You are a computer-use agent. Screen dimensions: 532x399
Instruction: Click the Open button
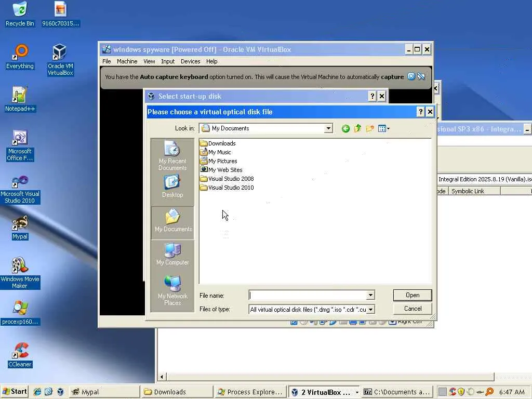point(413,295)
